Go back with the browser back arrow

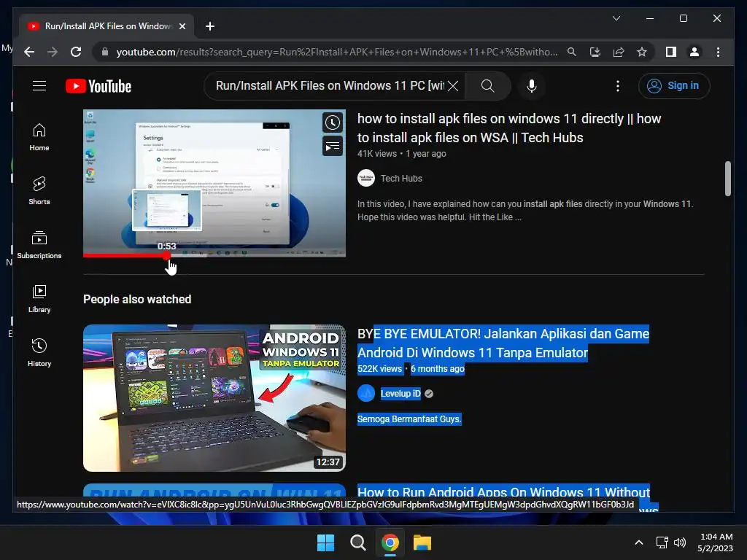tap(29, 52)
